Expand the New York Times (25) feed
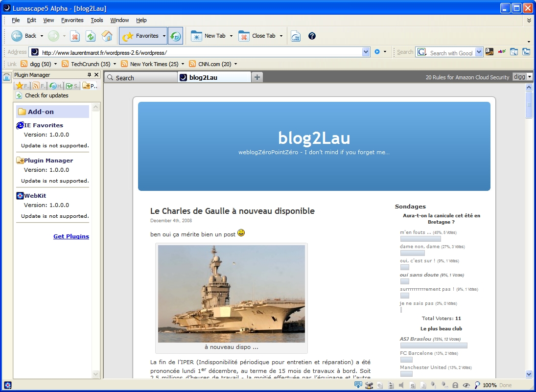 click(x=183, y=64)
